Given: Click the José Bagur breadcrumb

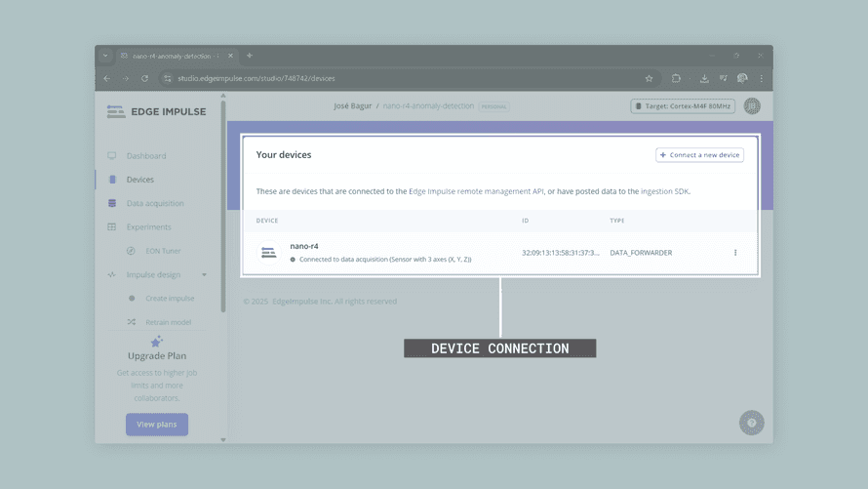Looking at the screenshot, I should coord(353,105).
